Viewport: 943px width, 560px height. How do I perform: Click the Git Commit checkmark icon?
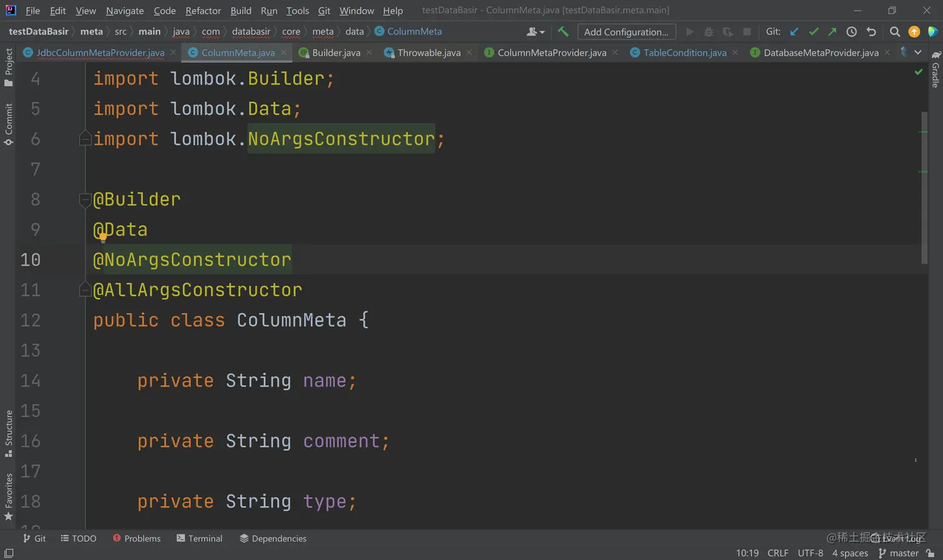tap(813, 32)
